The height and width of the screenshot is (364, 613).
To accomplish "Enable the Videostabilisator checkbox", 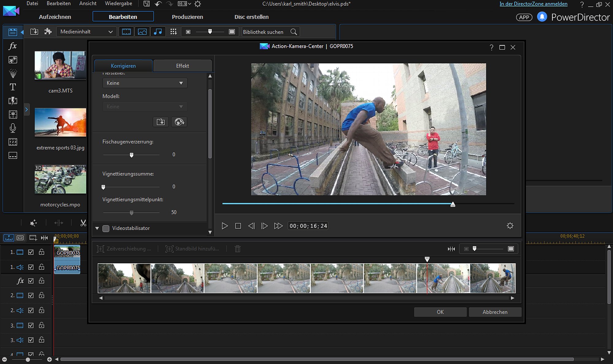I will tap(106, 228).
